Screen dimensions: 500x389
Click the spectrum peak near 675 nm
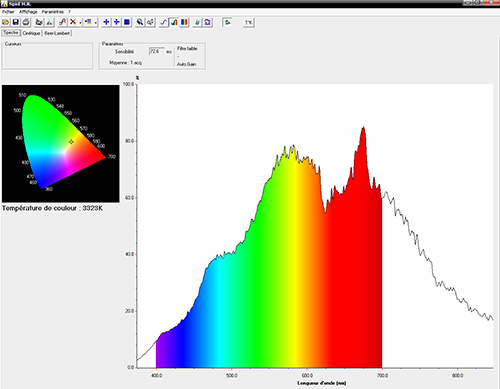(x=363, y=127)
